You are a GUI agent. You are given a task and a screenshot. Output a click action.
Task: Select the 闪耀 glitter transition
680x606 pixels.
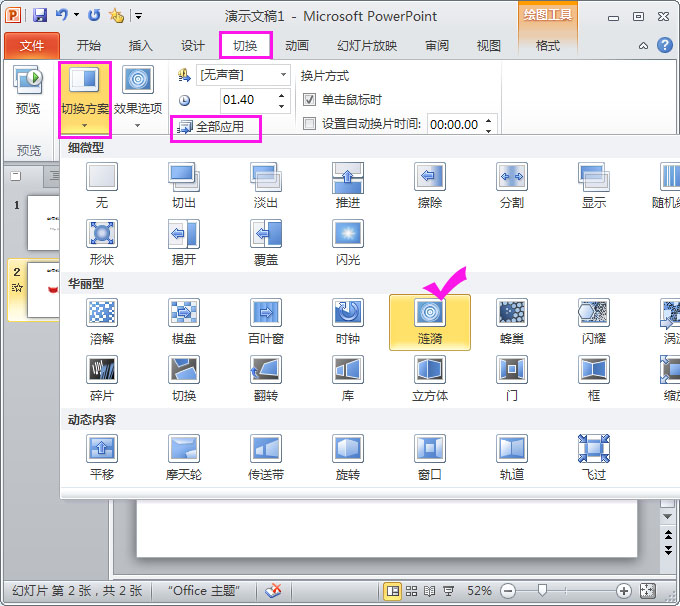point(594,321)
